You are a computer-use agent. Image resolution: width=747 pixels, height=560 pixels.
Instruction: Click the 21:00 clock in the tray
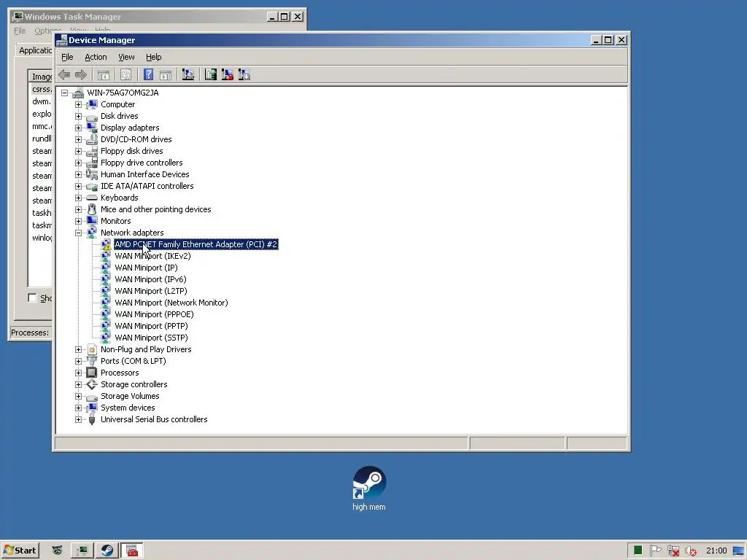click(716, 551)
